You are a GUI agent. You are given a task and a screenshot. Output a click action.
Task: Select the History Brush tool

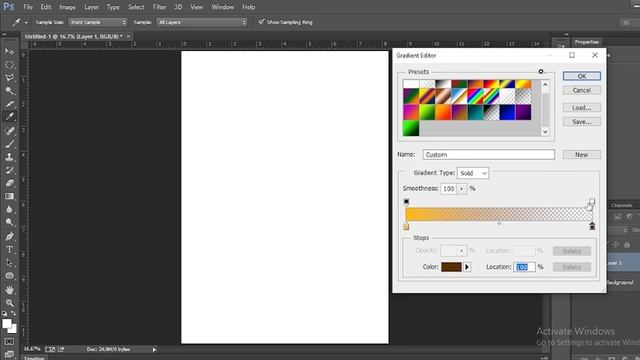9,170
